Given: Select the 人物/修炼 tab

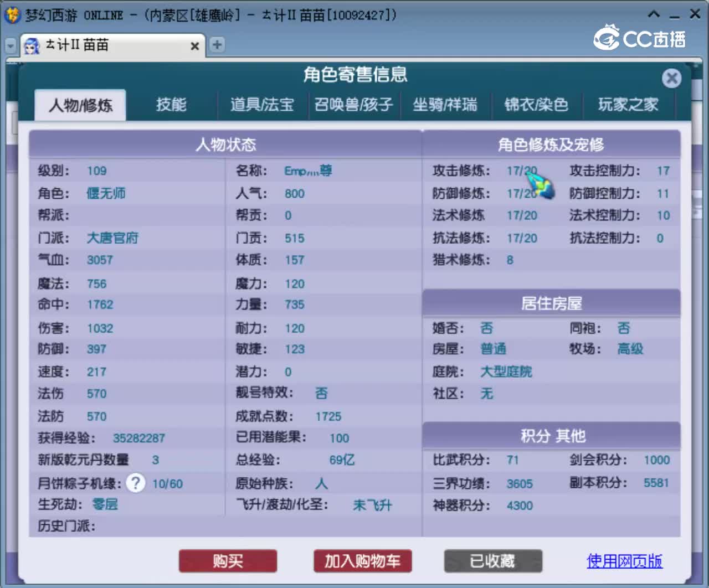Looking at the screenshot, I should [x=80, y=105].
